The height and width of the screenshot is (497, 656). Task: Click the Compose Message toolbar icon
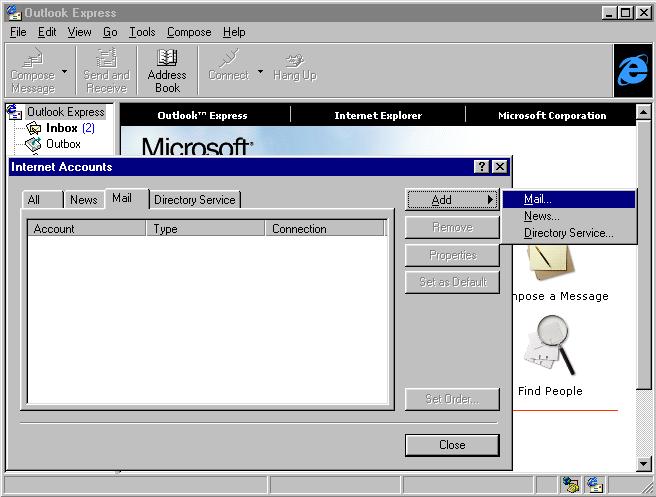point(33,70)
